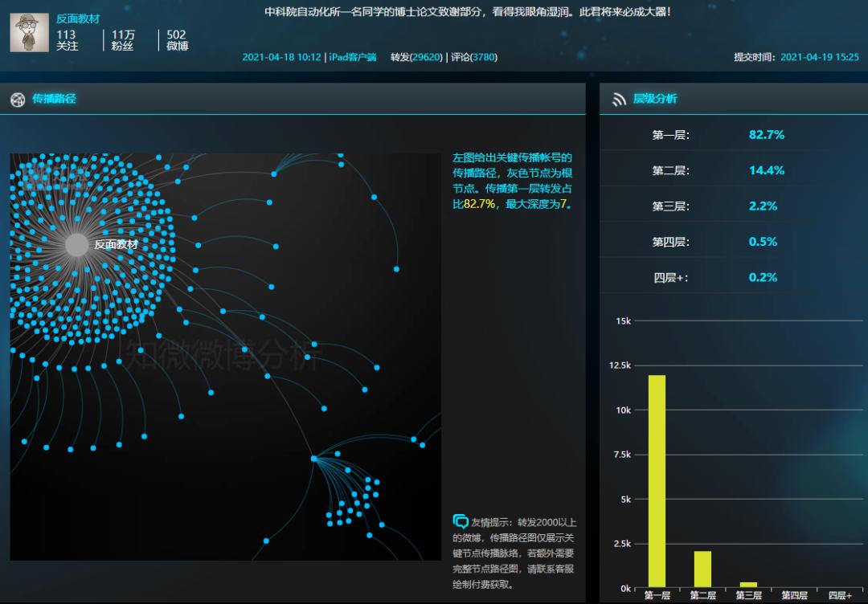Open the 113 关注 following count

click(67, 40)
